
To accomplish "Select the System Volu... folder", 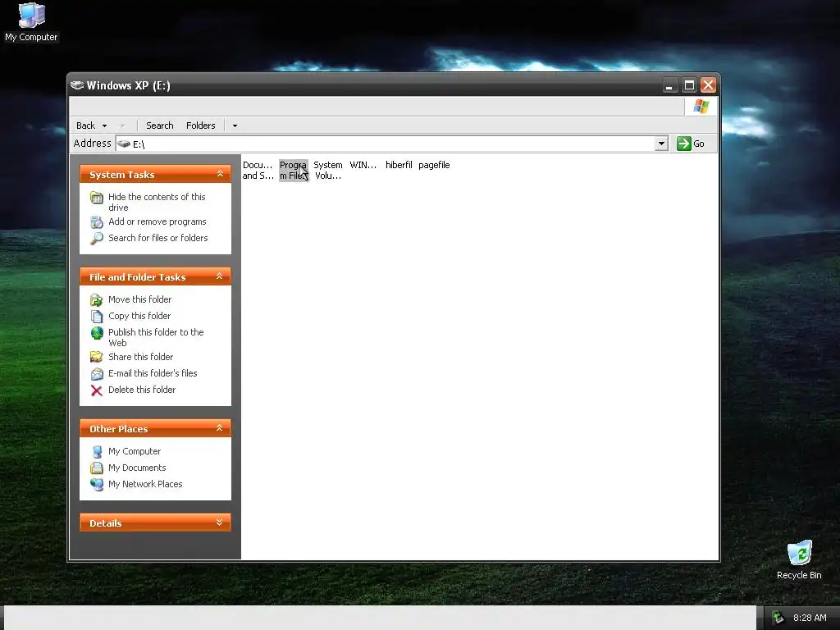I will (328, 171).
